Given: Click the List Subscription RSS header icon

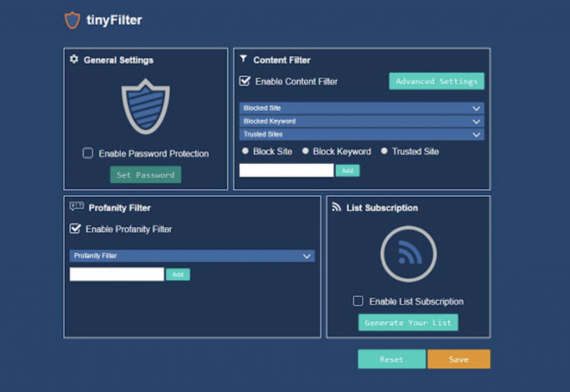Looking at the screenshot, I should [336, 207].
